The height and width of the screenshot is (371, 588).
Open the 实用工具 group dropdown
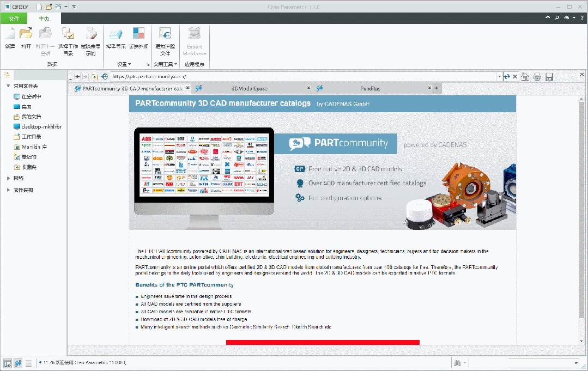165,64
